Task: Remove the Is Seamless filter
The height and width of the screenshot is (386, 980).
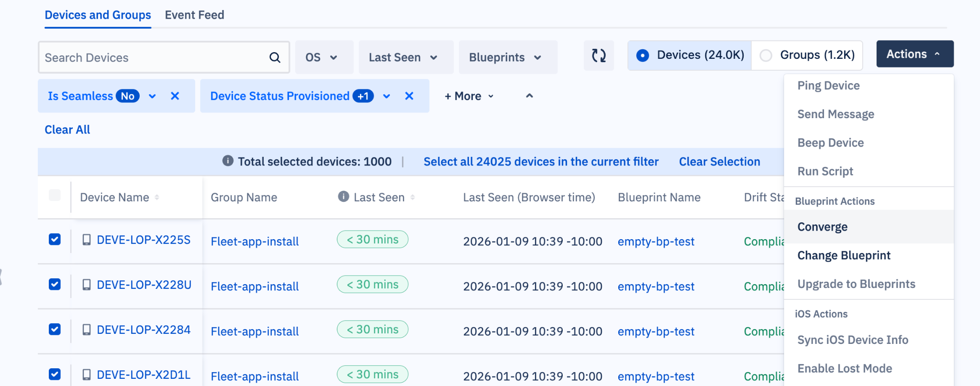Action: pos(175,96)
